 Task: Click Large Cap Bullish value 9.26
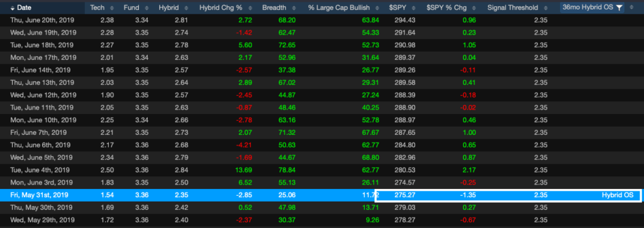click(x=373, y=220)
